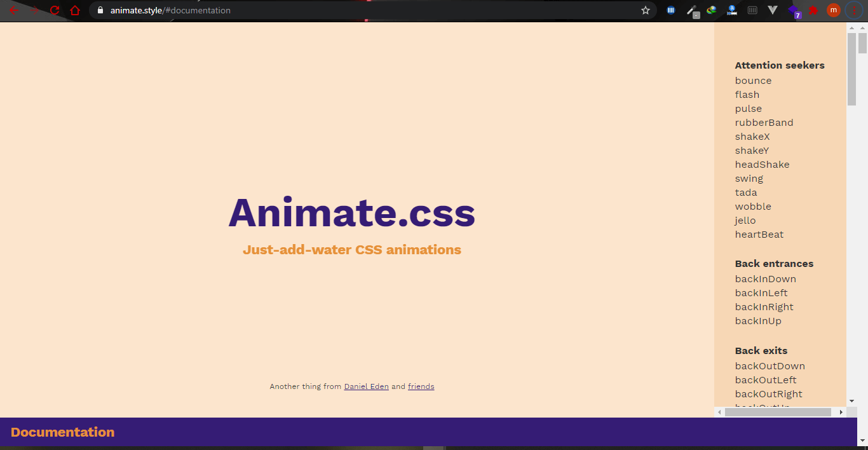
Task: Open the 'm' profile avatar
Action: (x=834, y=10)
